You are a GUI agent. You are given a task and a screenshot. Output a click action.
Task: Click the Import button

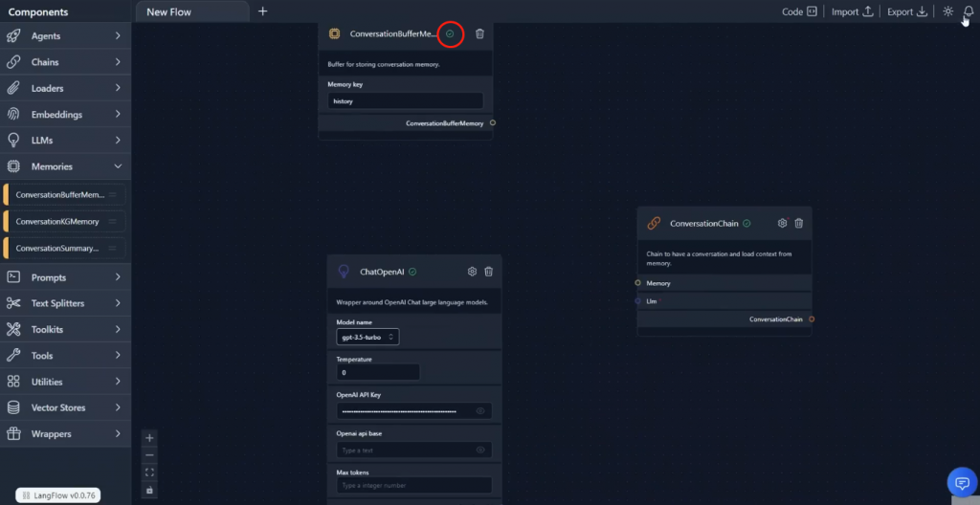(x=852, y=11)
